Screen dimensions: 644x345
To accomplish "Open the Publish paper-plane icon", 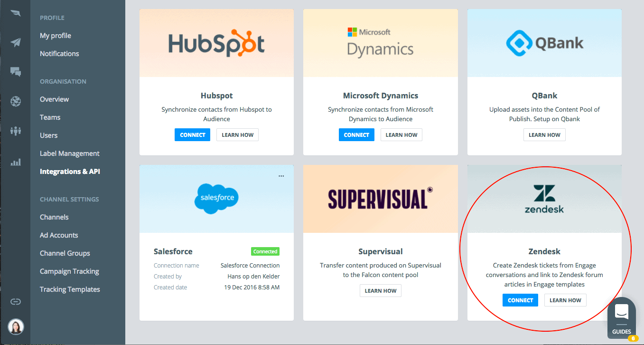I will [x=16, y=43].
